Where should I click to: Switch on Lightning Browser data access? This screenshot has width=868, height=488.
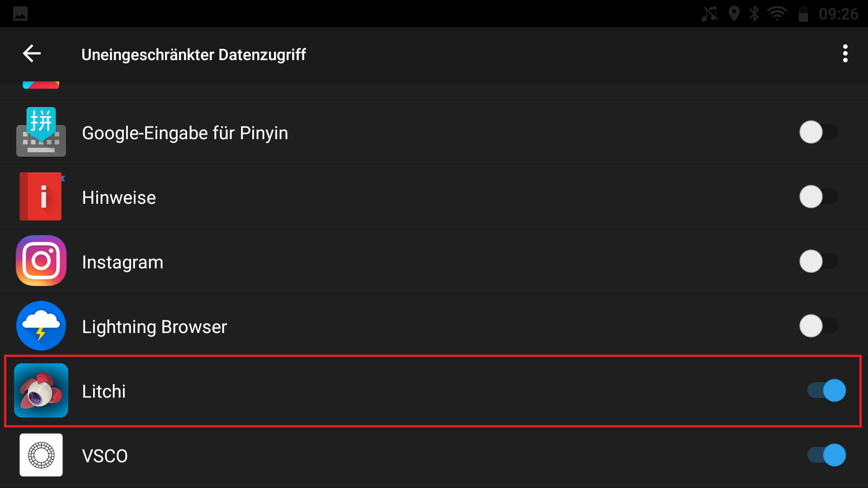click(x=819, y=326)
